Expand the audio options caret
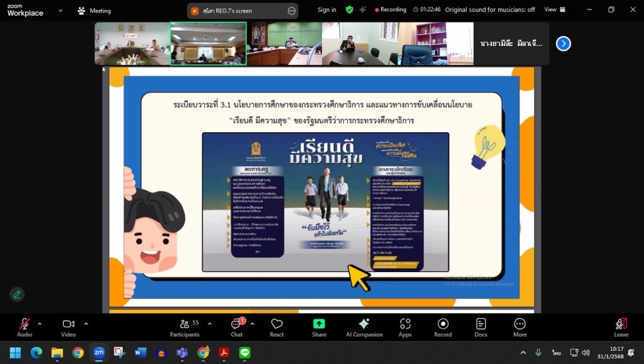Screen dimensions: 644x364 [40, 324]
